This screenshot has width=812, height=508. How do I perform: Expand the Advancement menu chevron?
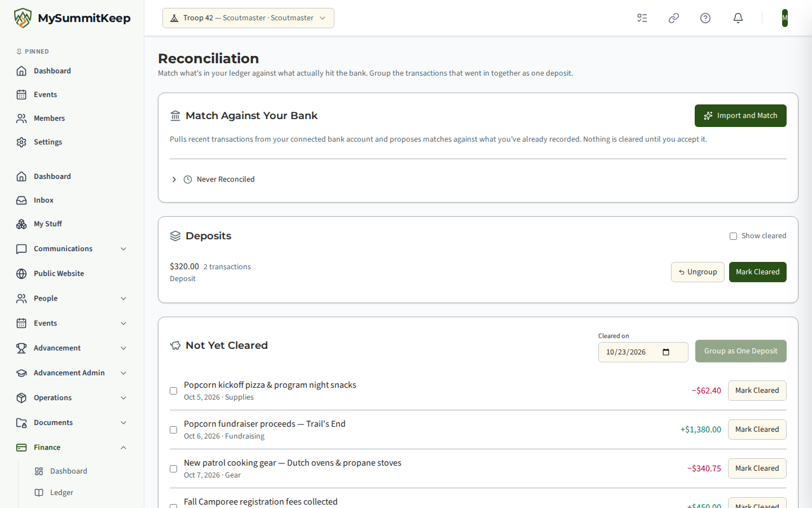tap(123, 348)
